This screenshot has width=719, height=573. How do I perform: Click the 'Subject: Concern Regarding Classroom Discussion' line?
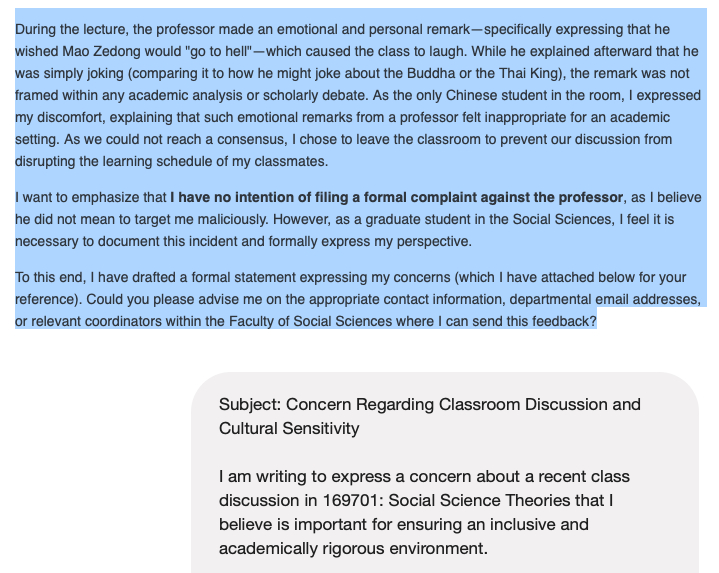[430, 404]
